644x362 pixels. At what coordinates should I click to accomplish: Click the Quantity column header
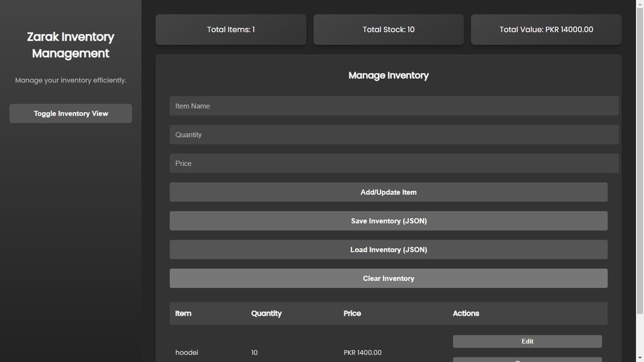pyautogui.click(x=266, y=313)
